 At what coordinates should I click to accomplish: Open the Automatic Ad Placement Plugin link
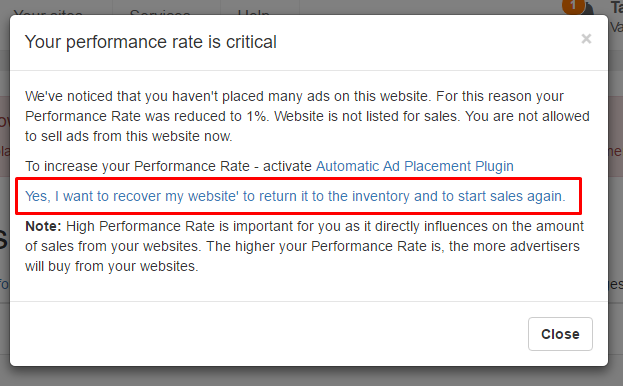(414, 166)
